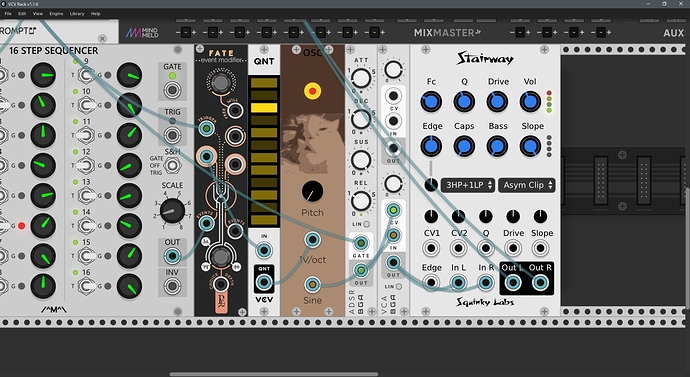Toggle step 14 gate switch
This screenshot has height=377, width=690.
87,226
